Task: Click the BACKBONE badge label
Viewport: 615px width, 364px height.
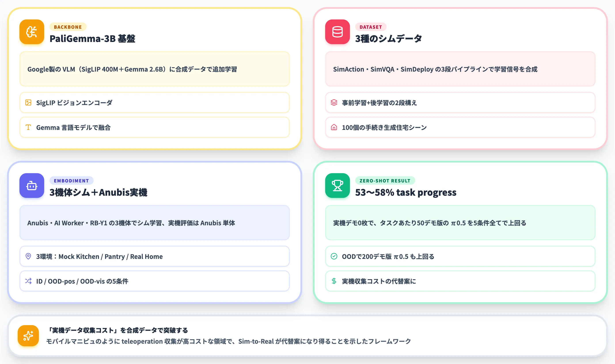Action: 68,27
